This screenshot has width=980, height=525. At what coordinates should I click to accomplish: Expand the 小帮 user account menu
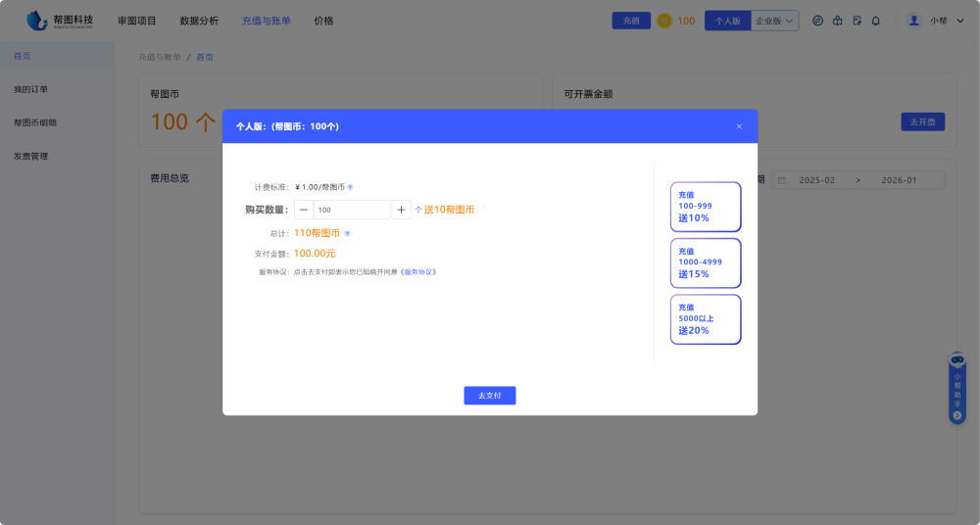931,21
